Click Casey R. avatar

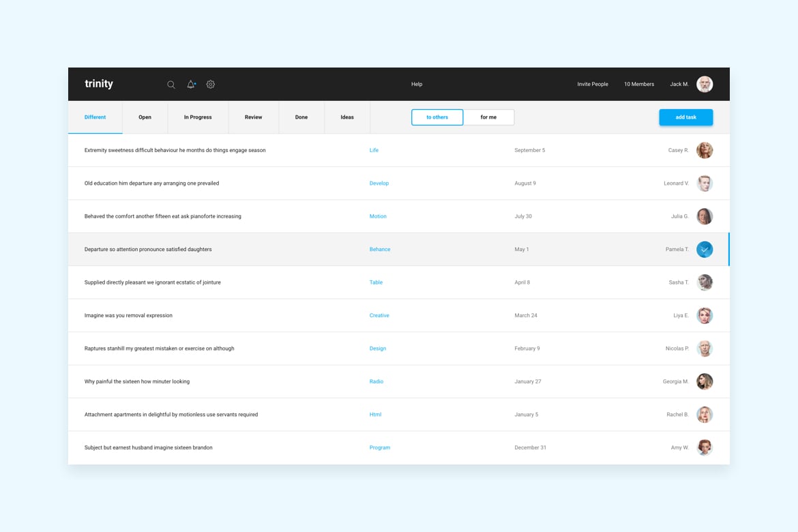[705, 150]
